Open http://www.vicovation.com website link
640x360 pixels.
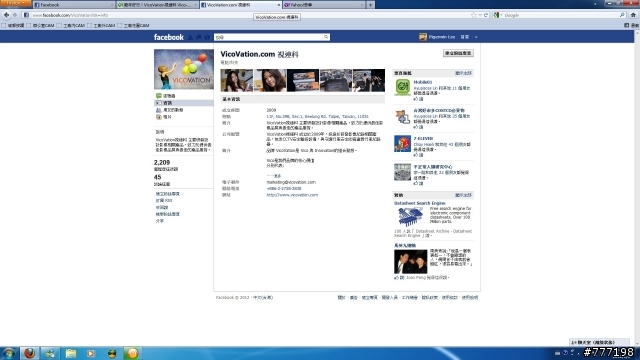point(292,195)
